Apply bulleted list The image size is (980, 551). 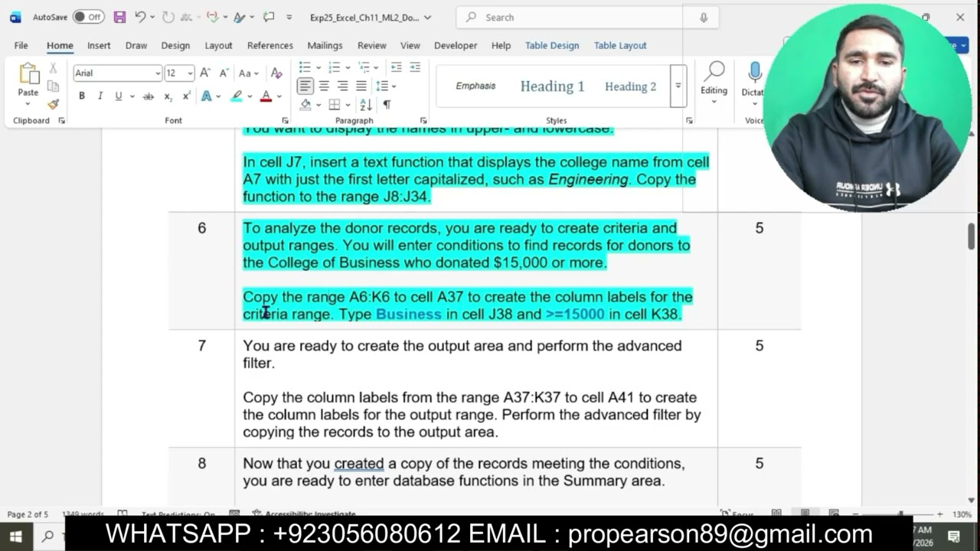tap(305, 67)
